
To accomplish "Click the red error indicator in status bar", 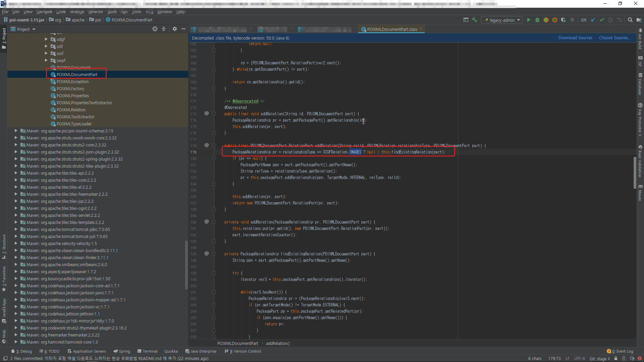I will click(639, 358).
